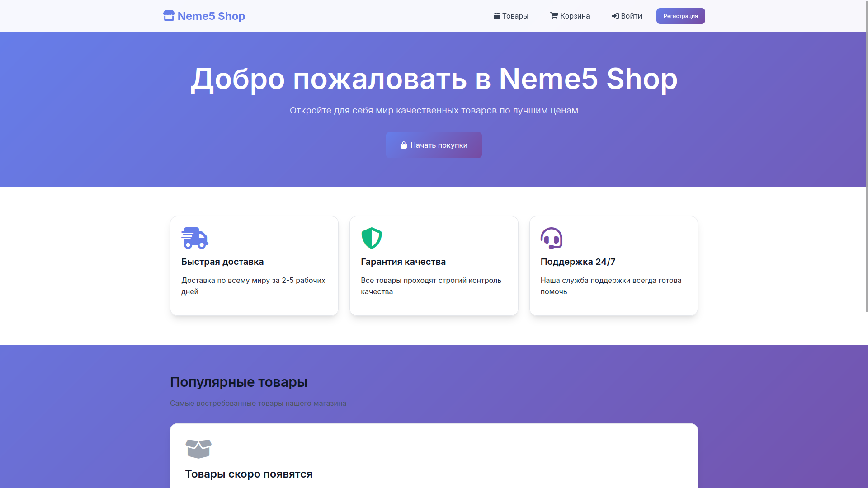Click the purple support headset icon
The height and width of the screenshot is (488, 868).
pyautogui.click(x=552, y=238)
